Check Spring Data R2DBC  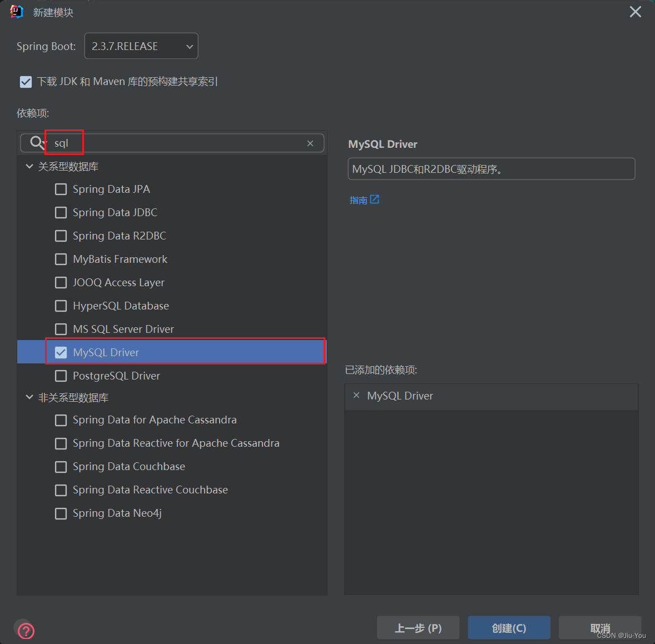(x=61, y=236)
